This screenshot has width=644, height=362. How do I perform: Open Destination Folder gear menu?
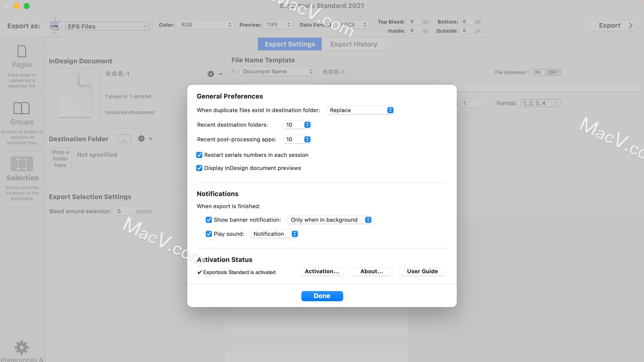click(x=145, y=138)
